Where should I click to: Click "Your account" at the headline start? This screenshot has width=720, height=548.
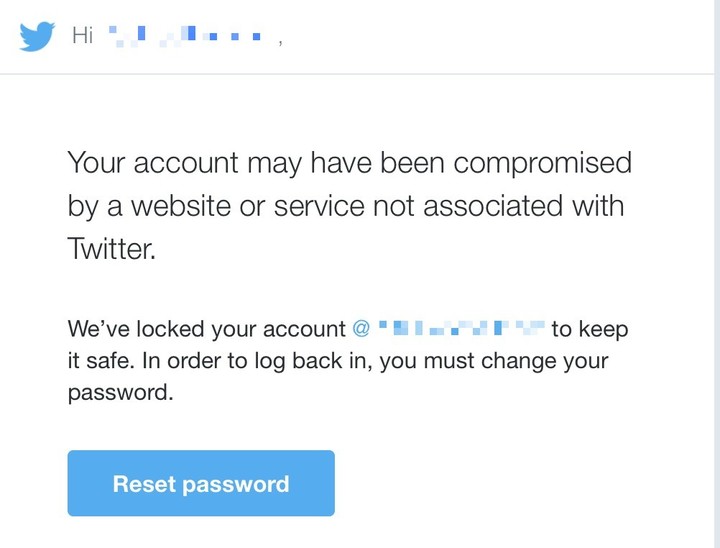coord(153,163)
